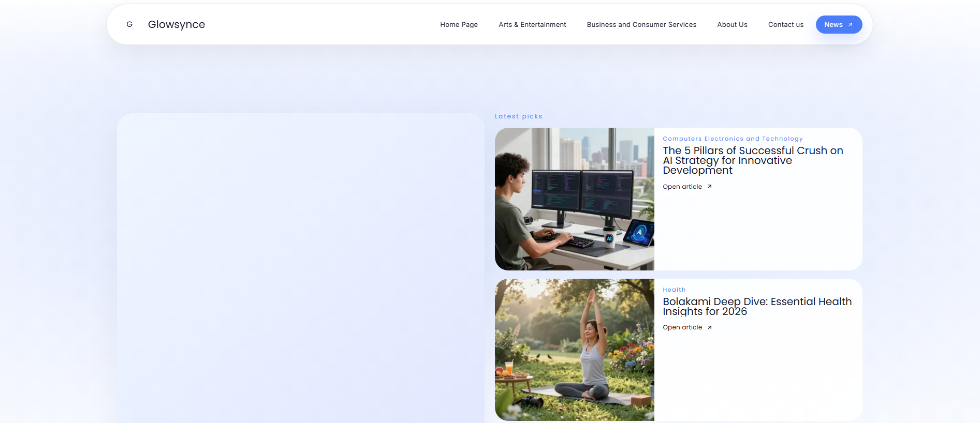Click the Latest picks heading
Image resolution: width=980 pixels, height=423 pixels.
point(518,116)
